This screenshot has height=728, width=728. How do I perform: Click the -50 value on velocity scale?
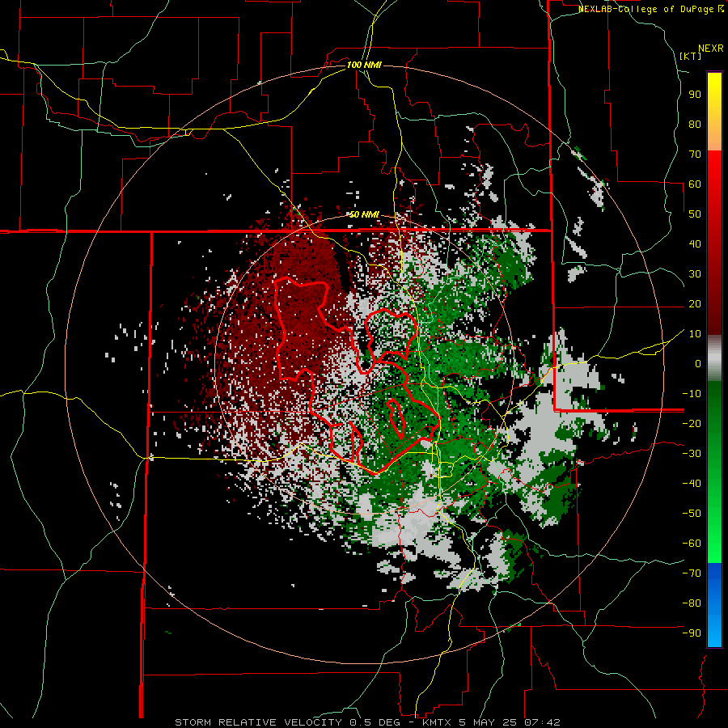point(692,513)
